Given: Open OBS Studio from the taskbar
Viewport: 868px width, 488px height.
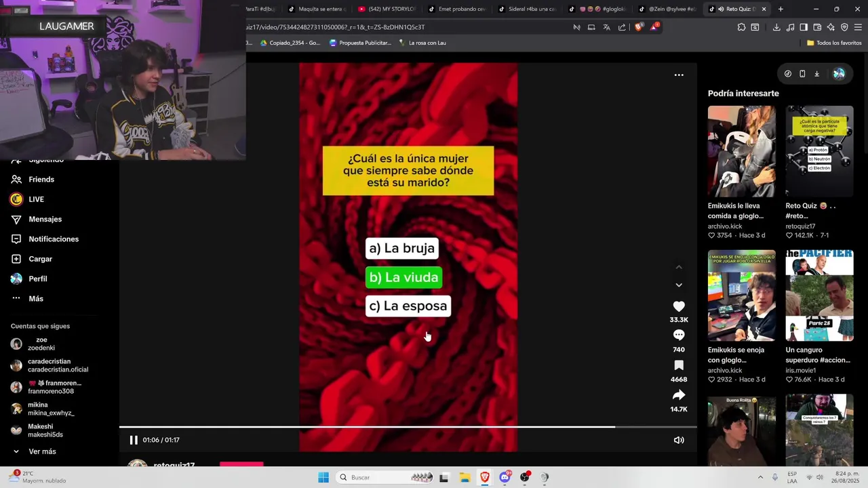Looking at the screenshot, I should [x=526, y=477].
